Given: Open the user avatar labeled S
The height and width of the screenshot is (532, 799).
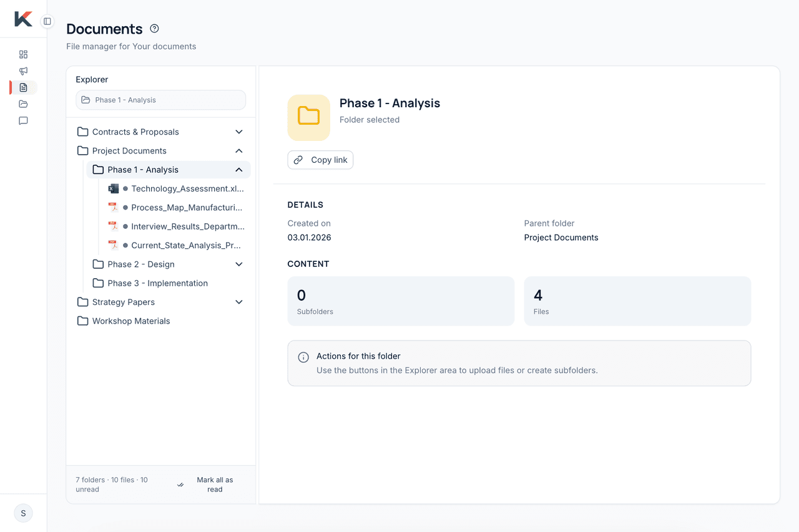Looking at the screenshot, I should point(23,513).
